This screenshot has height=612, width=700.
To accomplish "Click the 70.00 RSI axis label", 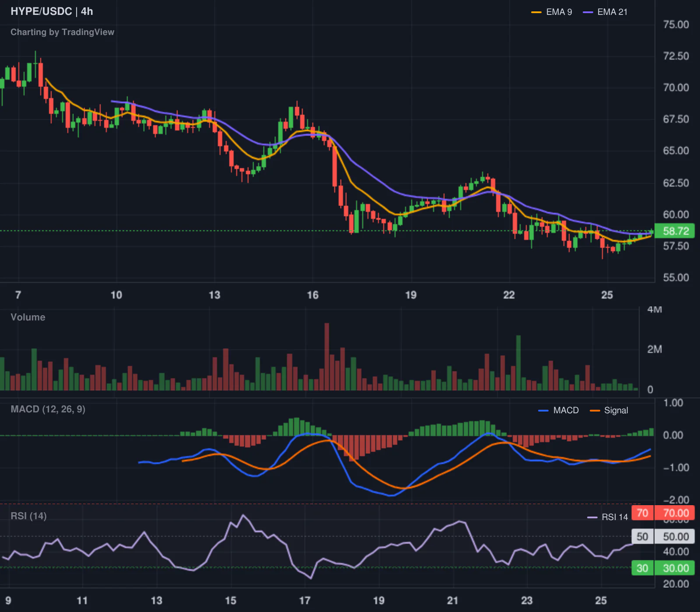I will click(675, 513).
